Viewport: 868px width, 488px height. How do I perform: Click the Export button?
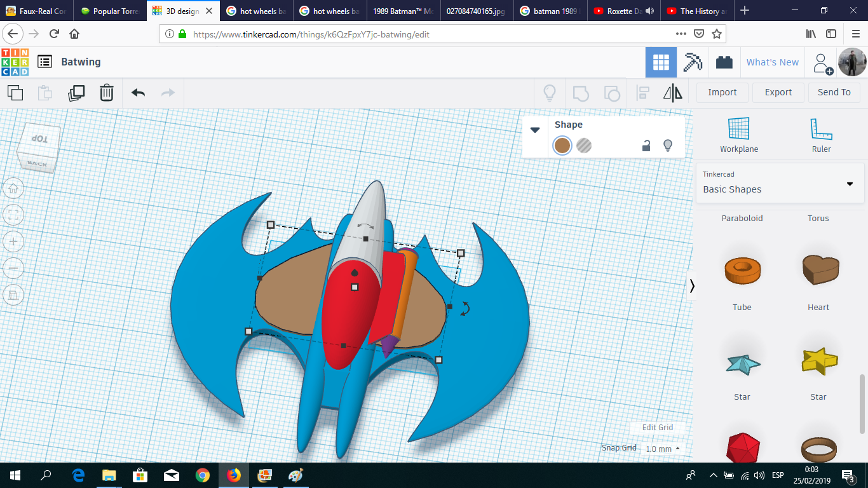pyautogui.click(x=778, y=92)
